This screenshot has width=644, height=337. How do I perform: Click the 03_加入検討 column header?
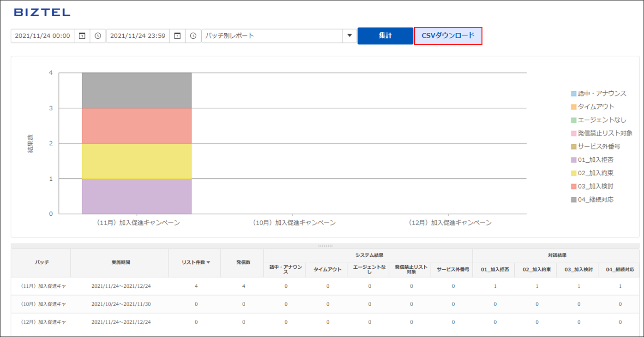coord(578,270)
